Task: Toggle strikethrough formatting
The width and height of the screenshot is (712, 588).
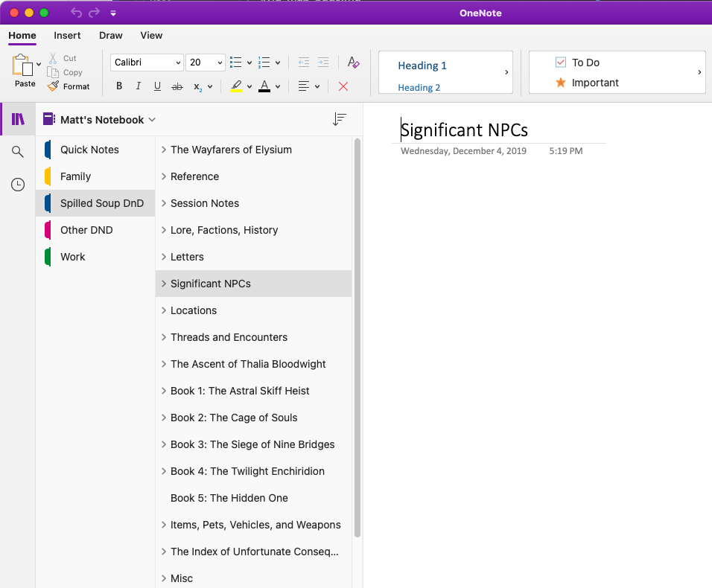Action: 177,86
